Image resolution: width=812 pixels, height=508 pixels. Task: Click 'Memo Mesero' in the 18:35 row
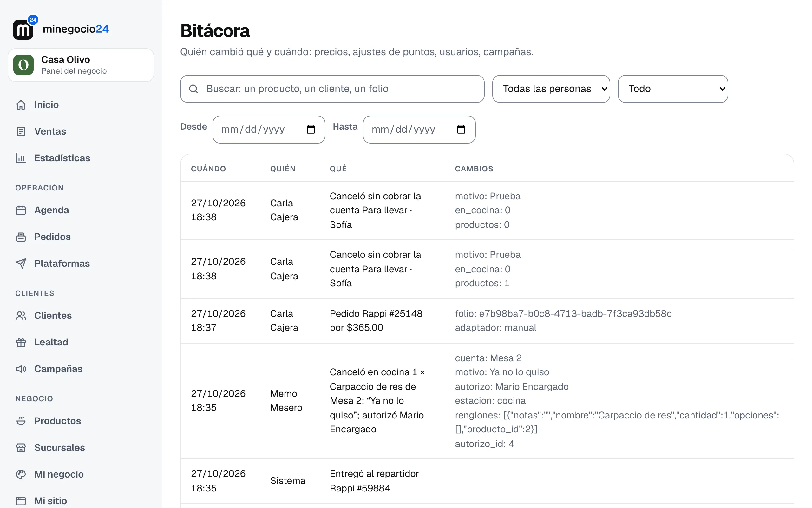(x=286, y=401)
